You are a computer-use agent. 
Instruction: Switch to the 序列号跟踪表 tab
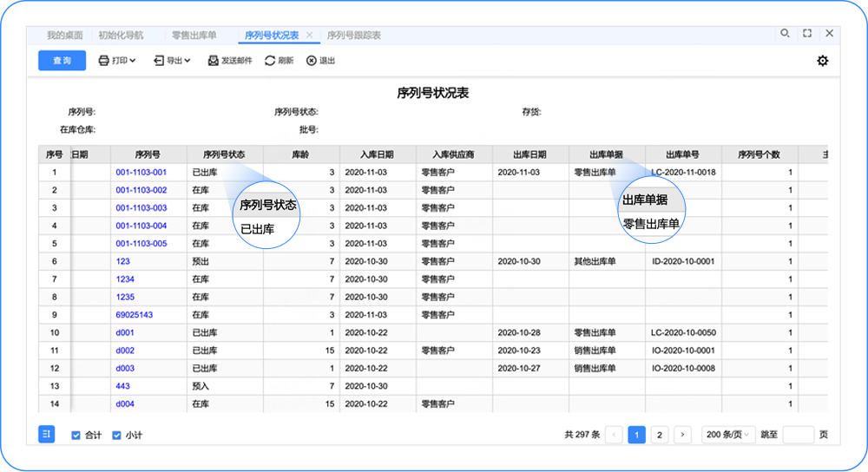353,36
